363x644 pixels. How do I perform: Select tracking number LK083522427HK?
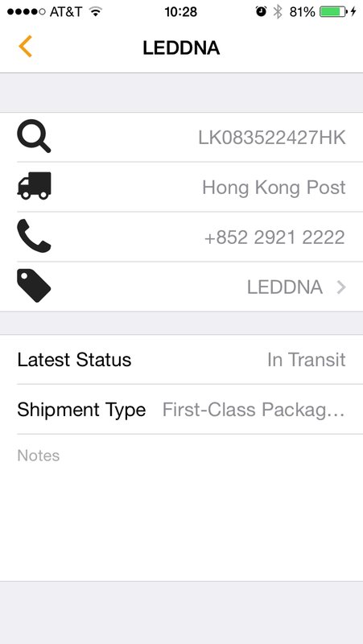(272, 138)
